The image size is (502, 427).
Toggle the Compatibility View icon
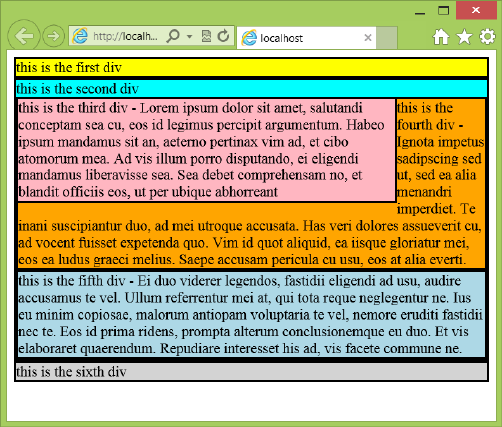pos(206,36)
